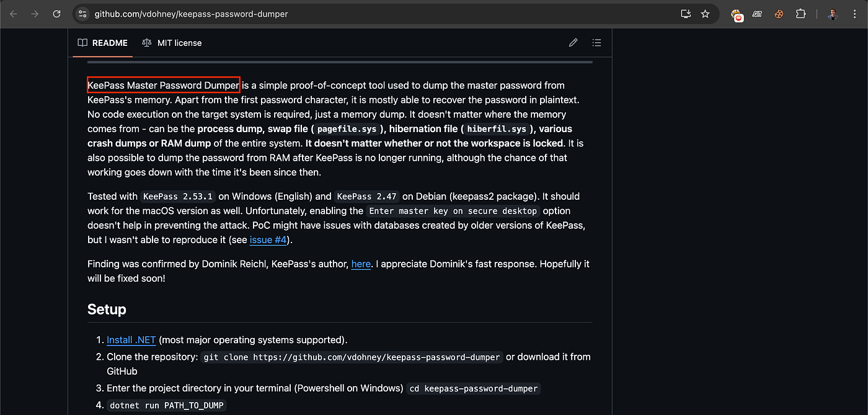Install app icon in the address bar

click(x=686, y=14)
